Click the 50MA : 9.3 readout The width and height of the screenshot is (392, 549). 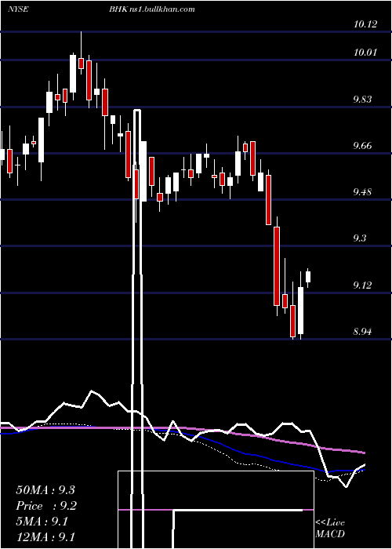pos(45,490)
